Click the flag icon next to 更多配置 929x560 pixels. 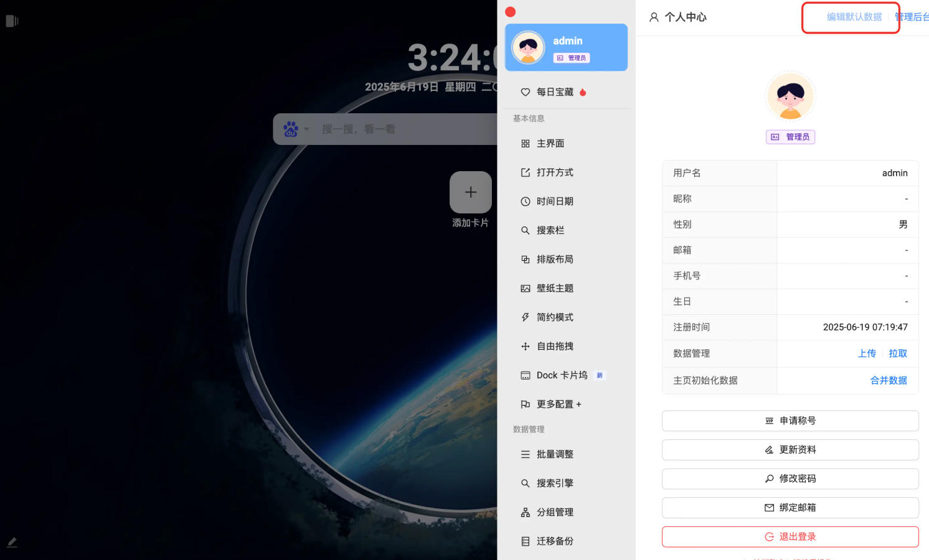tap(526, 404)
